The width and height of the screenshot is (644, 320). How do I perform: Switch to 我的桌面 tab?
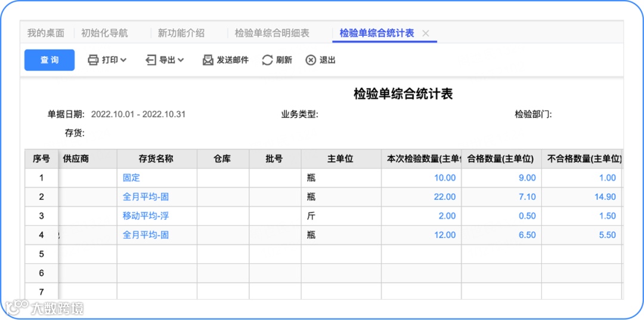point(45,33)
